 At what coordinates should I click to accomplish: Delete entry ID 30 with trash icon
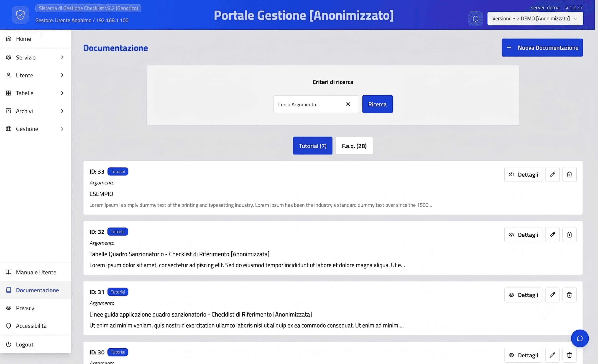(x=569, y=355)
